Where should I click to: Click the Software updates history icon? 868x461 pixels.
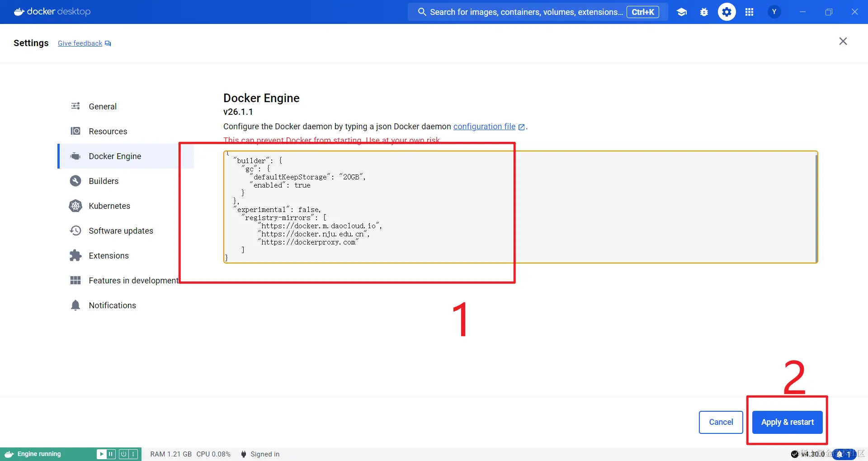click(x=75, y=230)
